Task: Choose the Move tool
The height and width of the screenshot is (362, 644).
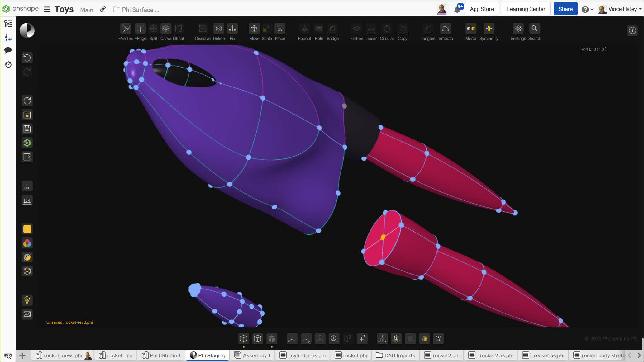Action: (254, 29)
